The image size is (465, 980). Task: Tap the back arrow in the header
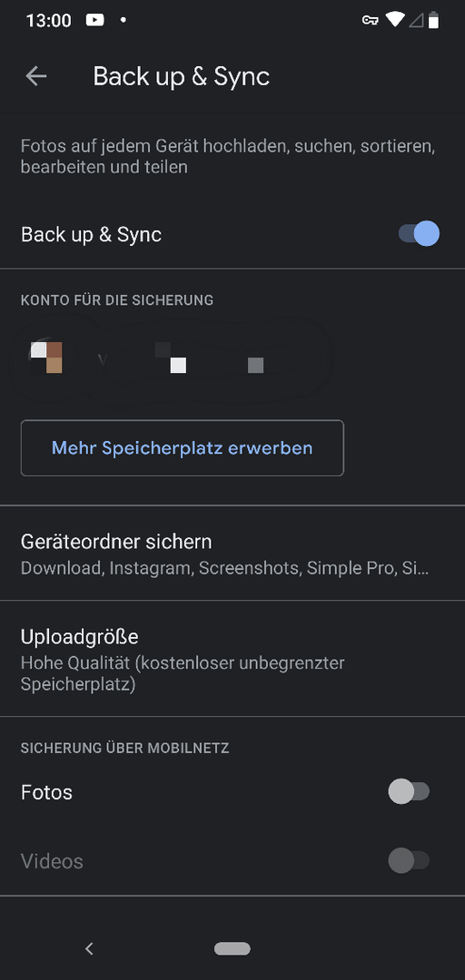35,76
